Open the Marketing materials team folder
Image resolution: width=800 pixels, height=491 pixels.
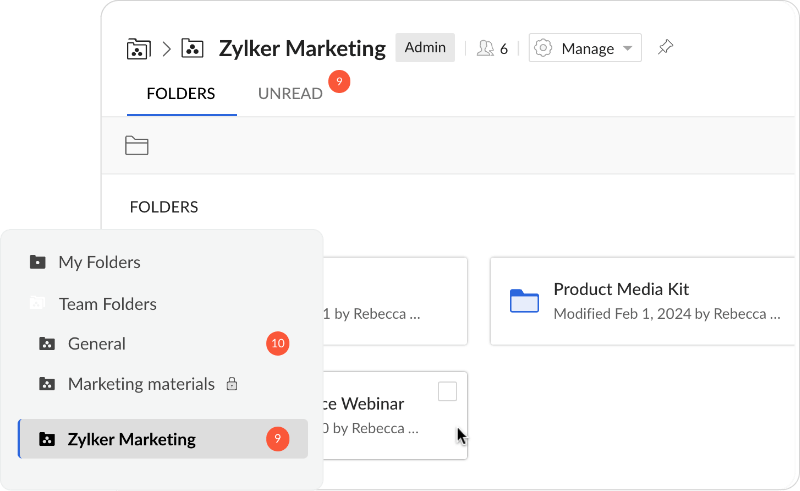click(141, 384)
